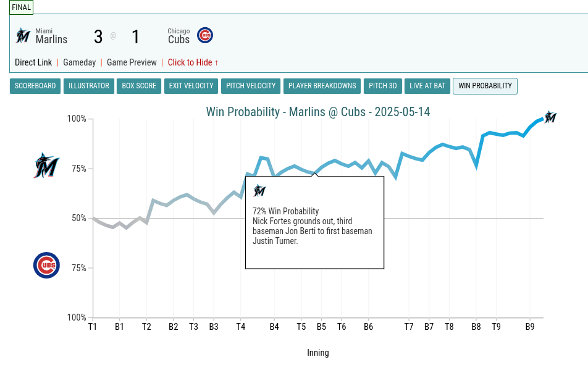Click the Cubs logo beside chart axis
The height and width of the screenshot is (365, 588).
tap(46, 266)
